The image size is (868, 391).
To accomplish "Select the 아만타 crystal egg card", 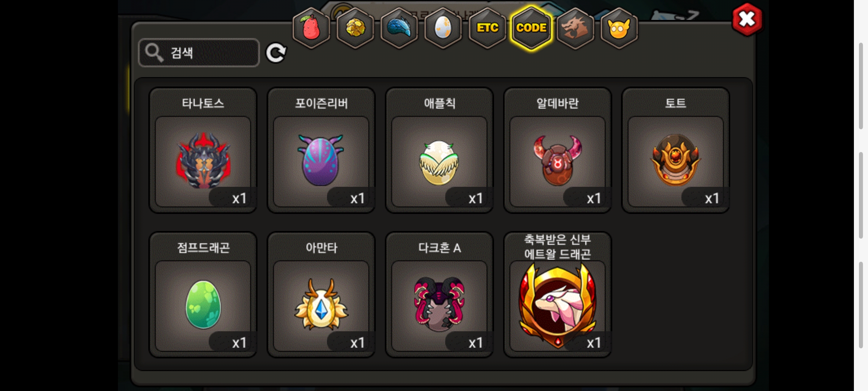I will 321,295.
